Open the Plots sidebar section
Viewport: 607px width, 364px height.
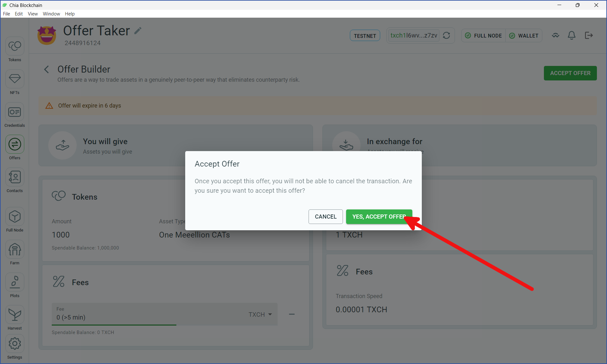(x=15, y=286)
